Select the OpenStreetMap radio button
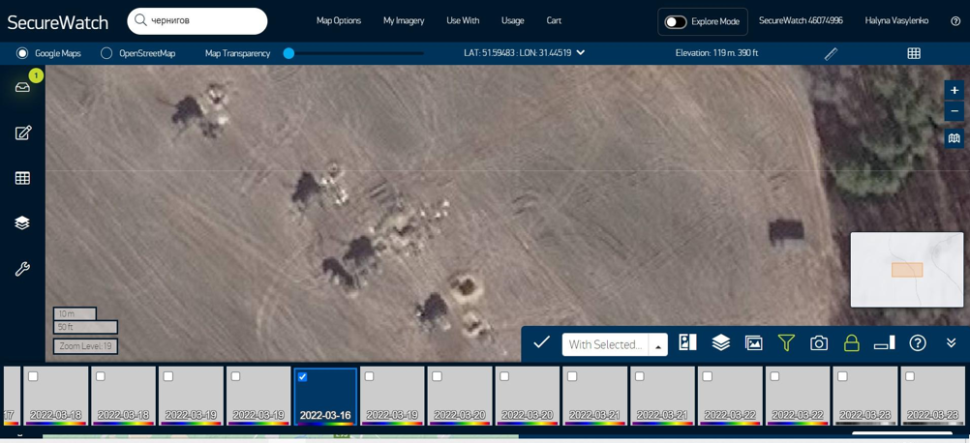970x443 pixels. (x=107, y=53)
